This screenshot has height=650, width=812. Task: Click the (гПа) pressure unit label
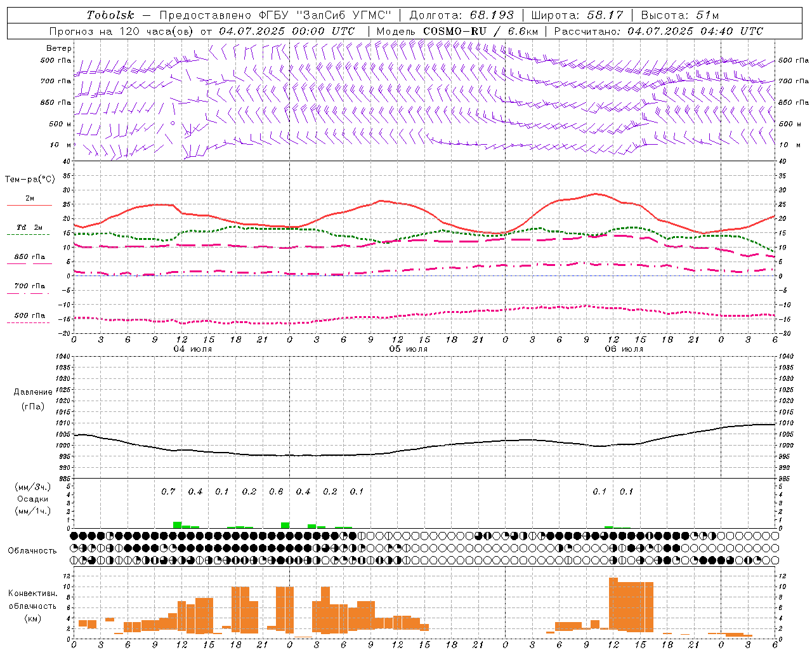33,407
